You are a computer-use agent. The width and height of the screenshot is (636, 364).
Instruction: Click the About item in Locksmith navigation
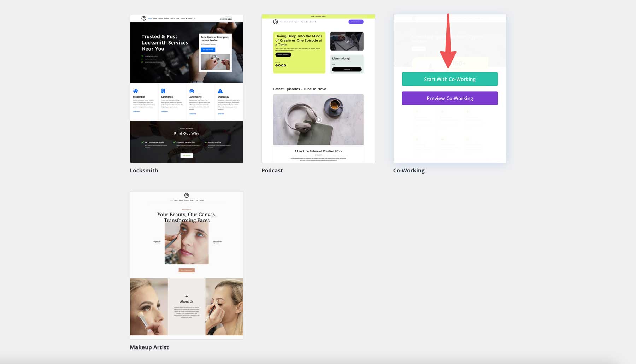click(155, 18)
